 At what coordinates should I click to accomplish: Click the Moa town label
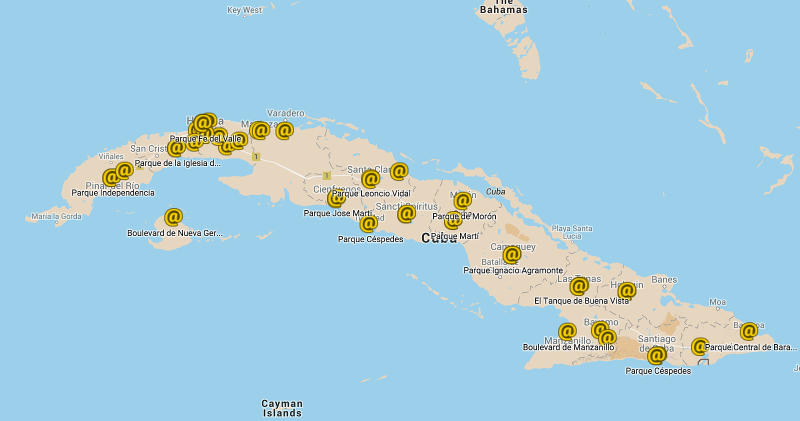point(717,302)
